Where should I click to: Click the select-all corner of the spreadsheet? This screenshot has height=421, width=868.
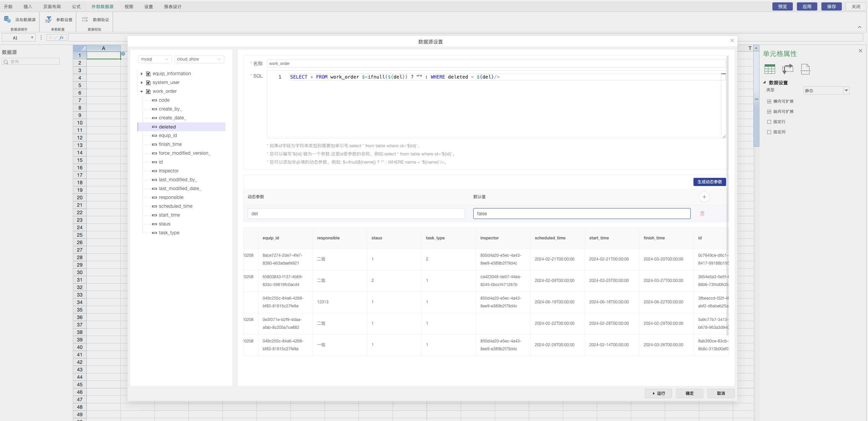80,48
